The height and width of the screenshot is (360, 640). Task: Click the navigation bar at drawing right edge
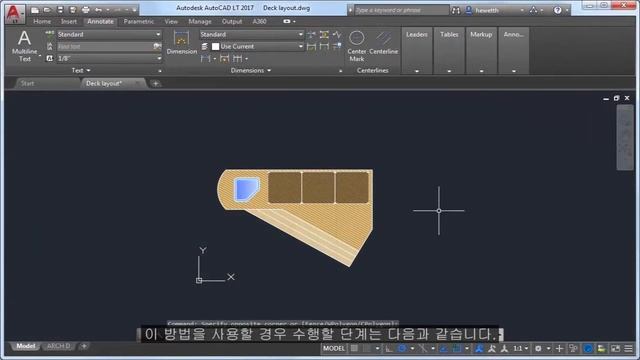click(x=624, y=138)
